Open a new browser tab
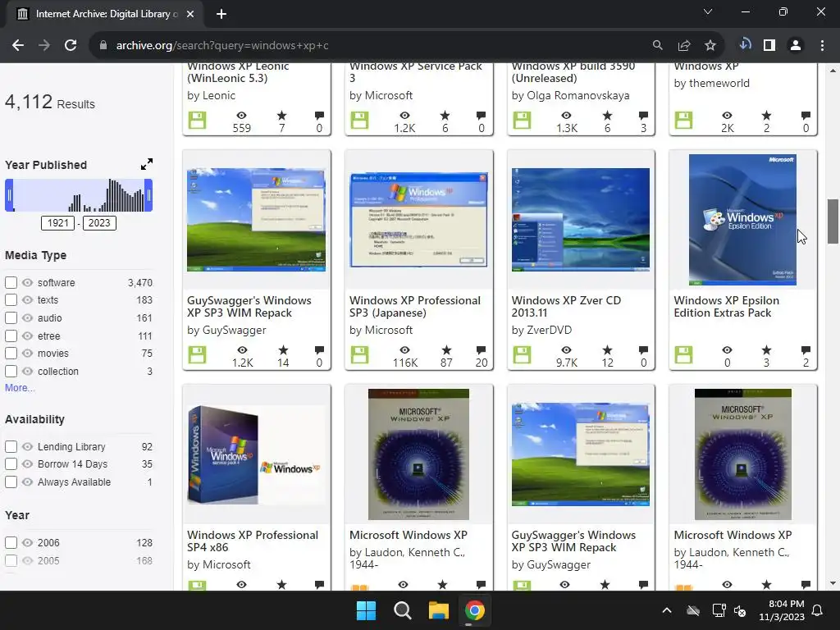This screenshot has height=630, width=840. tap(221, 14)
